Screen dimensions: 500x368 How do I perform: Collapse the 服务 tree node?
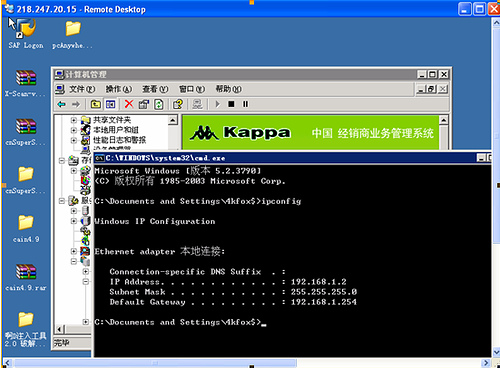62,201
